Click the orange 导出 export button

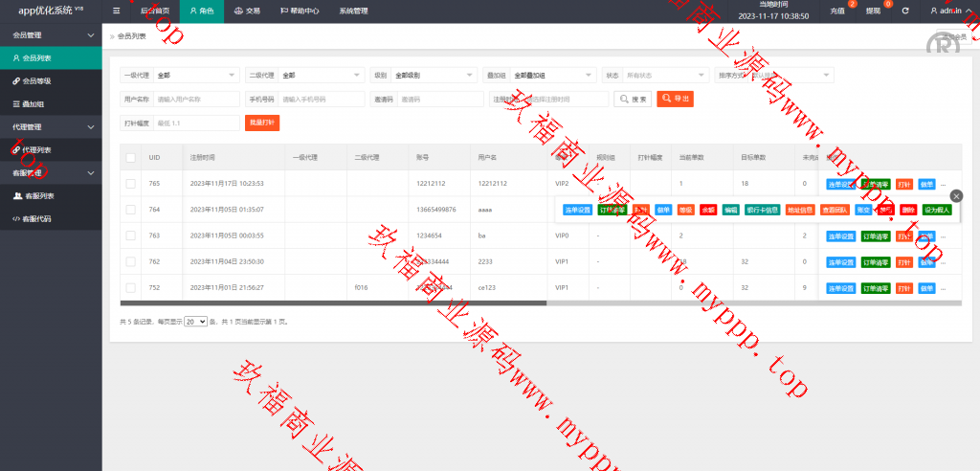(x=675, y=99)
